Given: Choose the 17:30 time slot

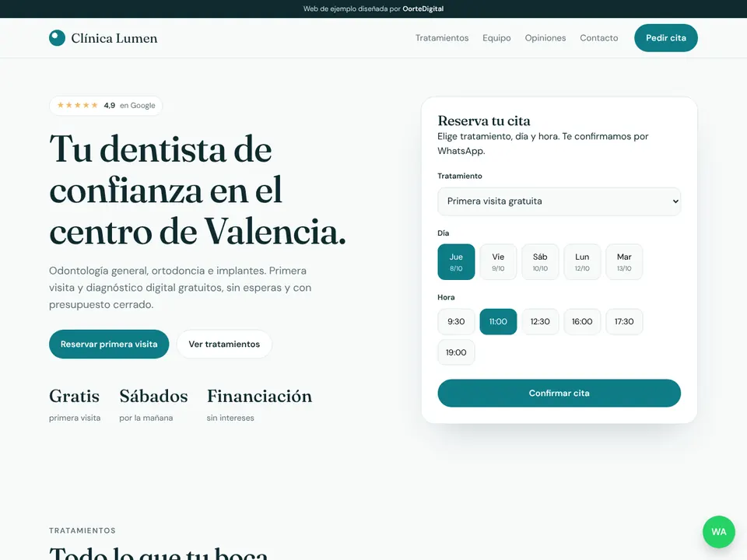Looking at the screenshot, I should [x=624, y=322].
